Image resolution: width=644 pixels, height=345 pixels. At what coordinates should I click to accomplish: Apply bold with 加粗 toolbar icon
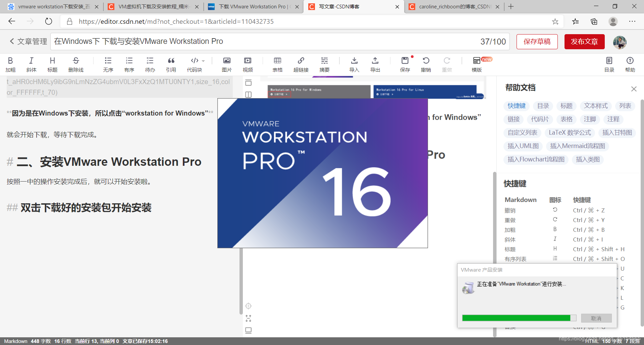(10, 64)
